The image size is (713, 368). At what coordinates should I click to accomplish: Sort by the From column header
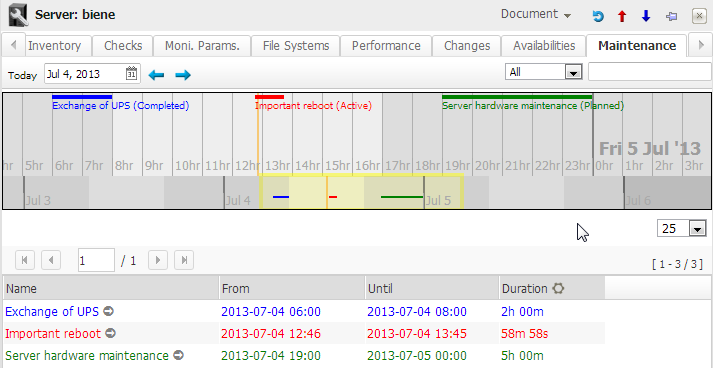tap(292, 288)
